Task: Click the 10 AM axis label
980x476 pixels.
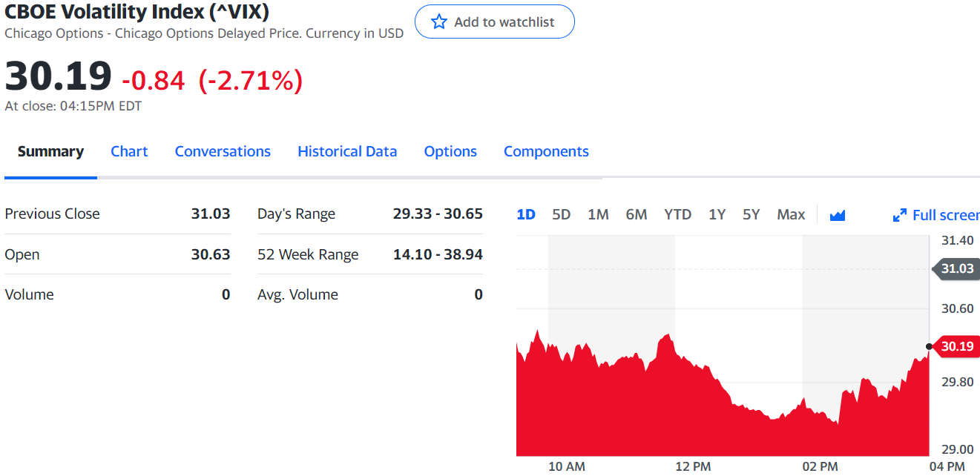Action: click(567, 466)
